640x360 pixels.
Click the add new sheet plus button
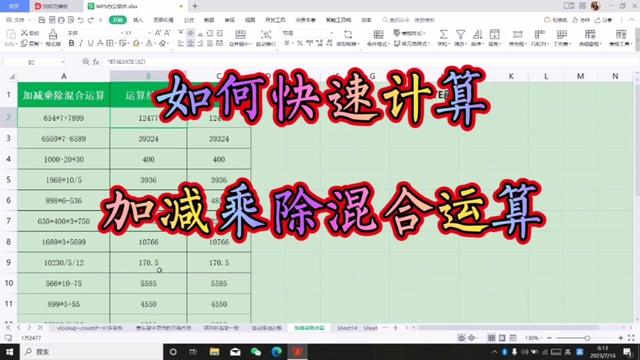tap(395, 328)
